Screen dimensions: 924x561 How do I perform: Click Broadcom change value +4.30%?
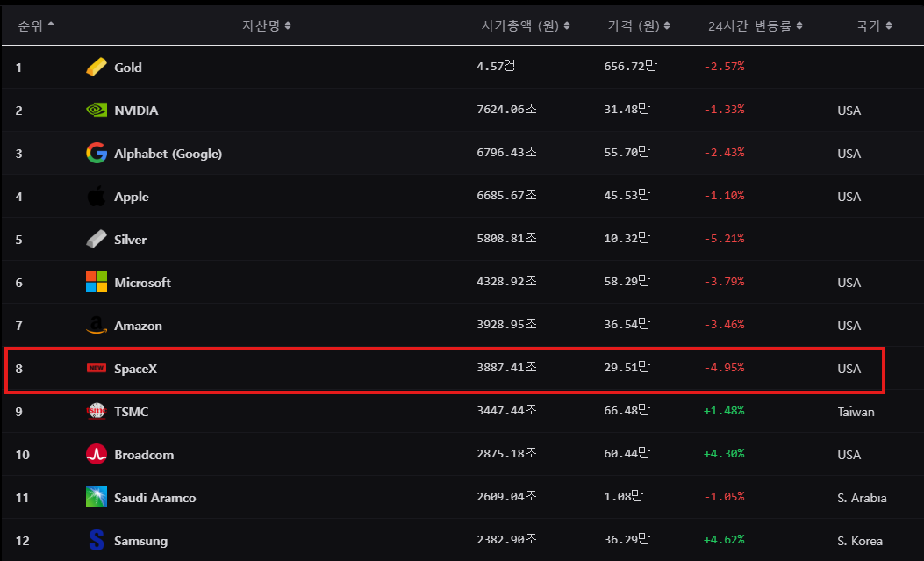pyautogui.click(x=724, y=454)
